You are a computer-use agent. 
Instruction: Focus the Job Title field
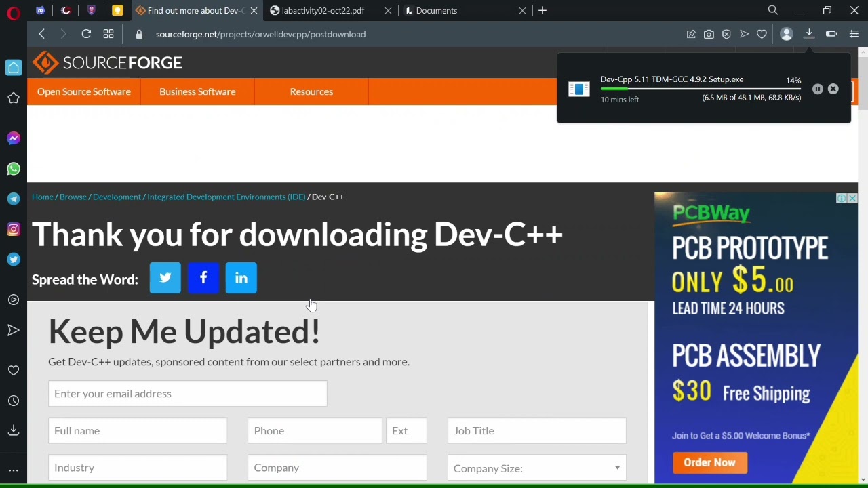[537, 431]
